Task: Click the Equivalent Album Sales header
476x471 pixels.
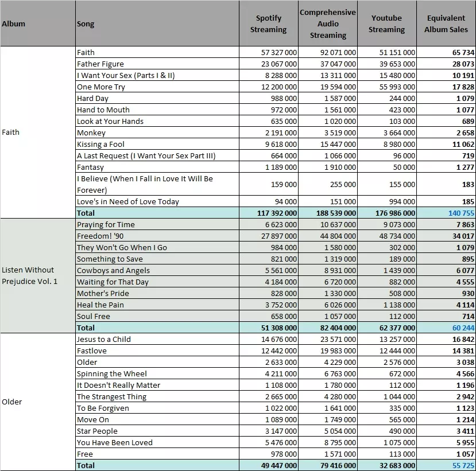Action: point(446,24)
